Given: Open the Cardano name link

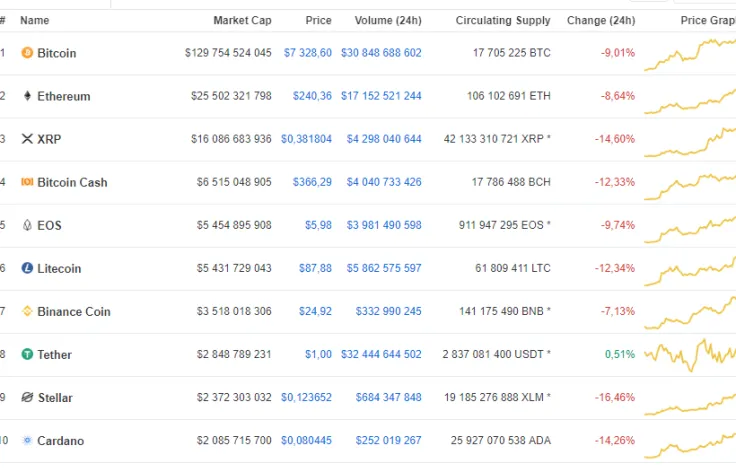Looking at the screenshot, I should pyautogui.click(x=60, y=440).
